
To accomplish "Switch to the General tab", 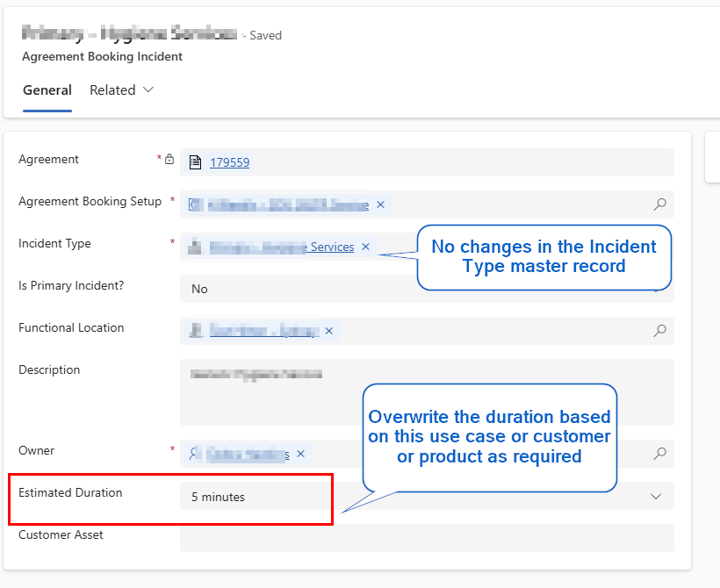I will [x=47, y=90].
